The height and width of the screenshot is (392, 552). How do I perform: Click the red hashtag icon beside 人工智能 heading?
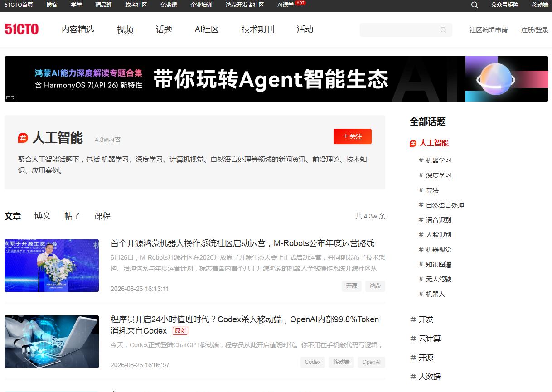click(x=23, y=138)
